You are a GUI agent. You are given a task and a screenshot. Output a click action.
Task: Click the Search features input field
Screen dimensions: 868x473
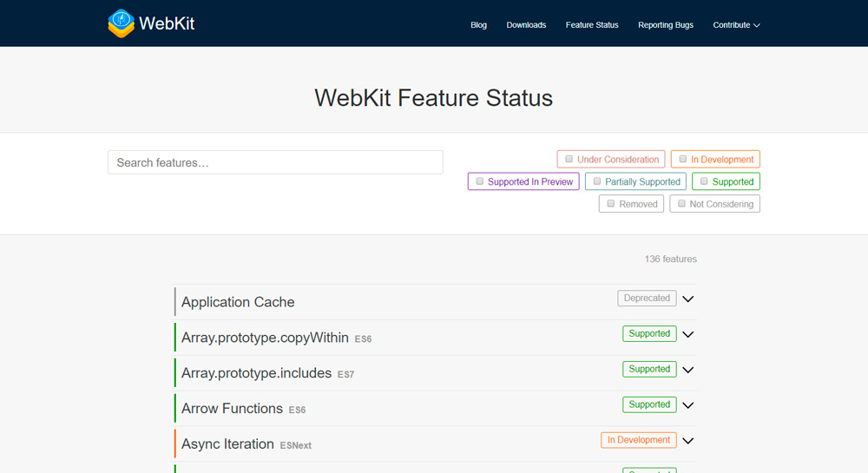275,162
